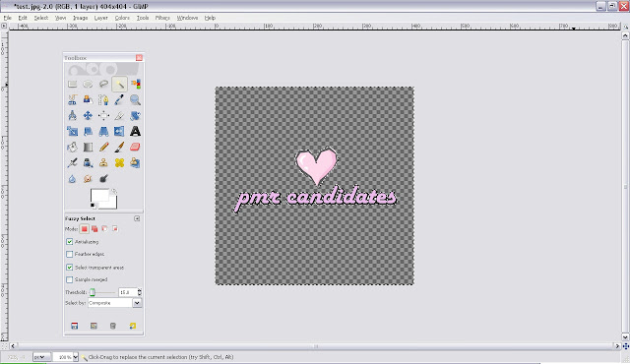Select the Scale tool
This screenshot has height=364, width=630.
click(72, 131)
